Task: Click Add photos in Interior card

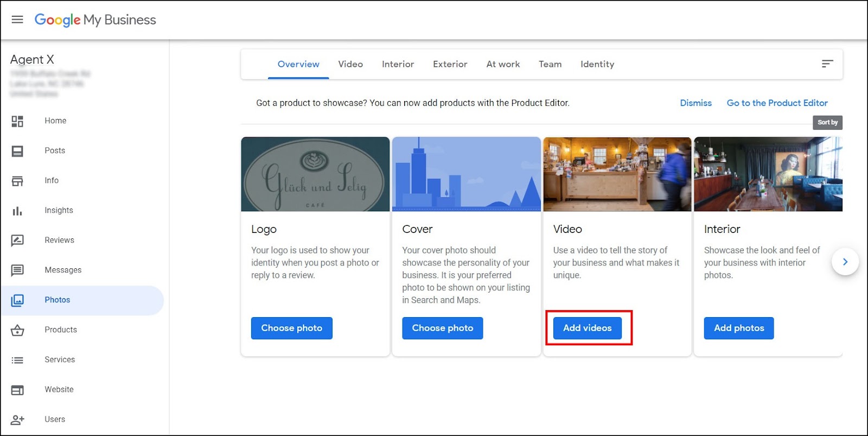Action: click(739, 328)
